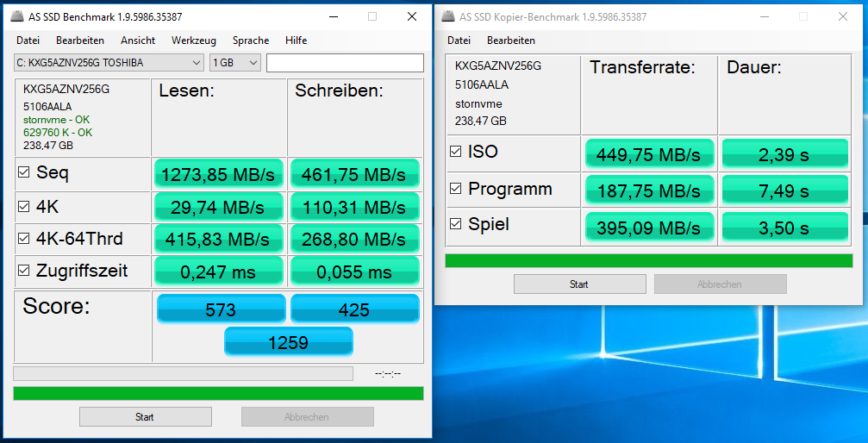Viewport: 868px width, 443px height.
Task: Click the read access time 0,247 ms
Action: pos(218,271)
